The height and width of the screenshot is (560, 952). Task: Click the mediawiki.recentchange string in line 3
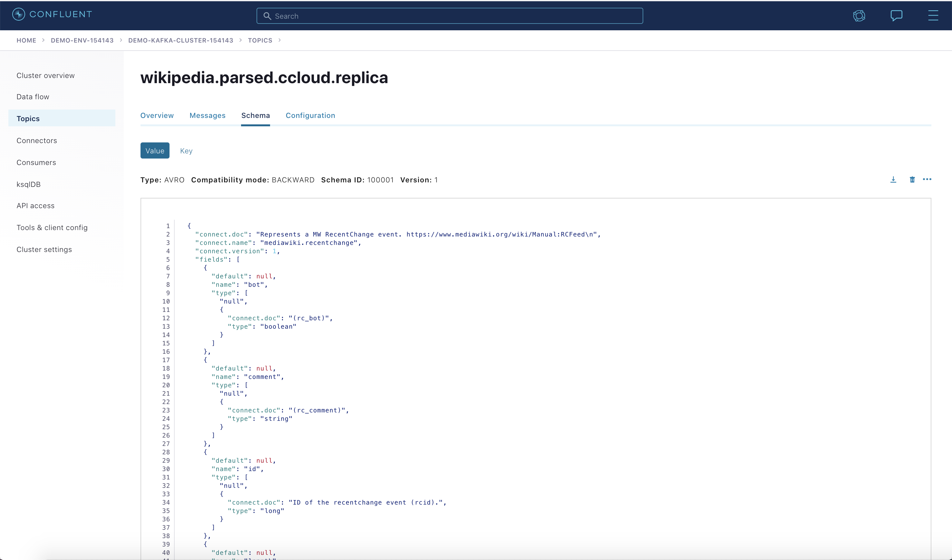click(309, 243)
